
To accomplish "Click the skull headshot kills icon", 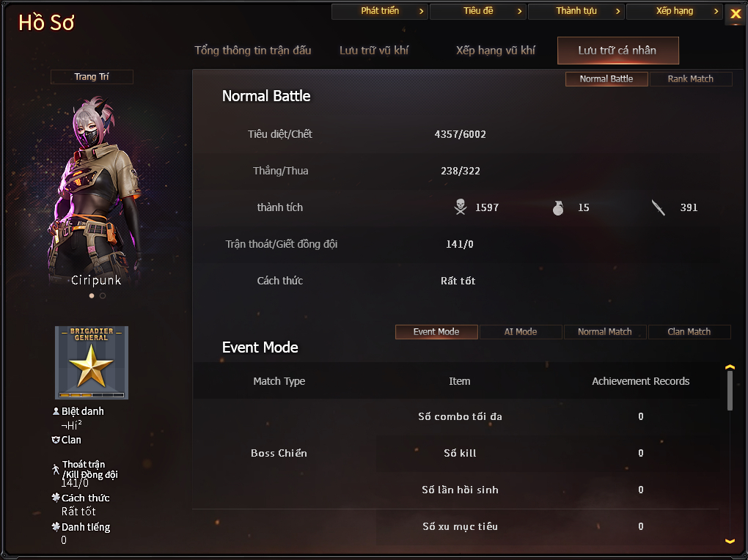I will coord(461,207).
